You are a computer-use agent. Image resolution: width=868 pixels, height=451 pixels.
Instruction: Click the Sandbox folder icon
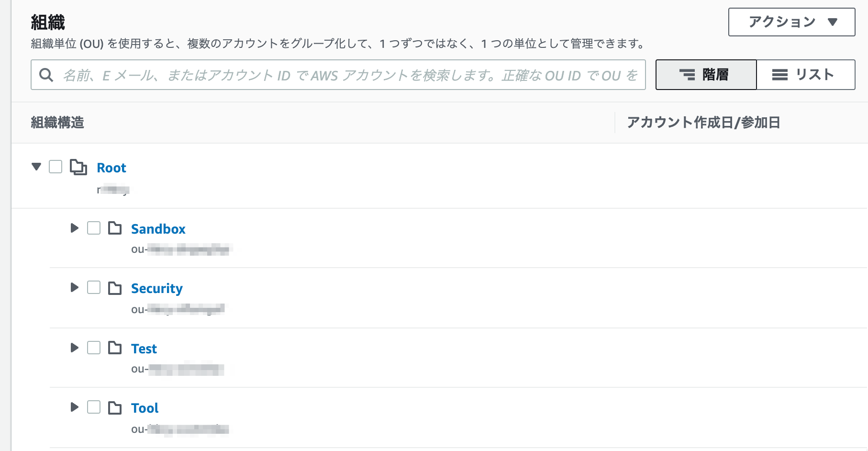pos(115,228)
